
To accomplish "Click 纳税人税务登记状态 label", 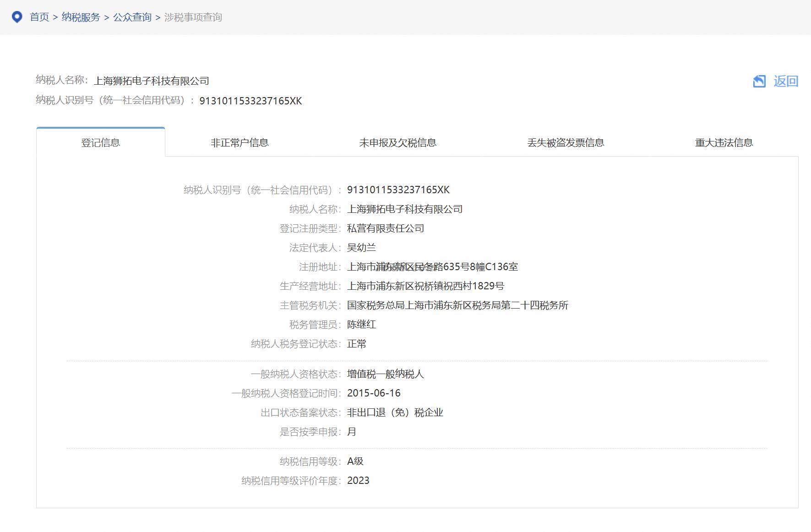I will point(296,344).
